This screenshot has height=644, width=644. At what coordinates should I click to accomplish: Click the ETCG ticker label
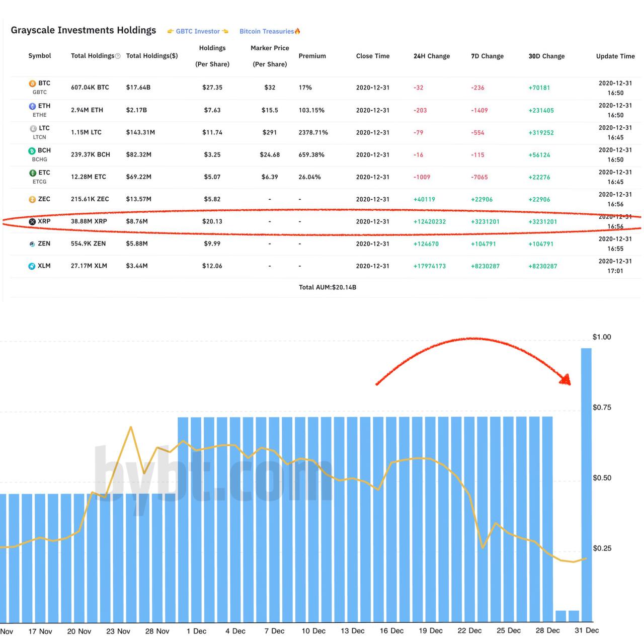[40, 182]
